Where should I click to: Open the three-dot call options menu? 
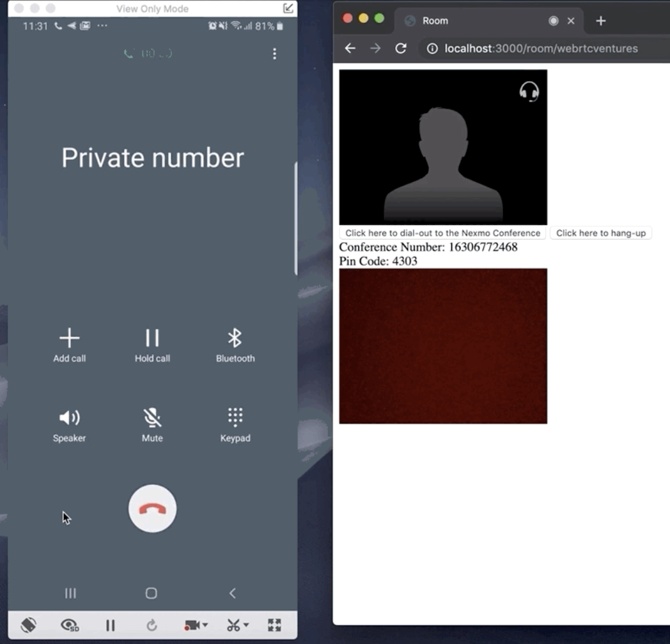[274, 54]
